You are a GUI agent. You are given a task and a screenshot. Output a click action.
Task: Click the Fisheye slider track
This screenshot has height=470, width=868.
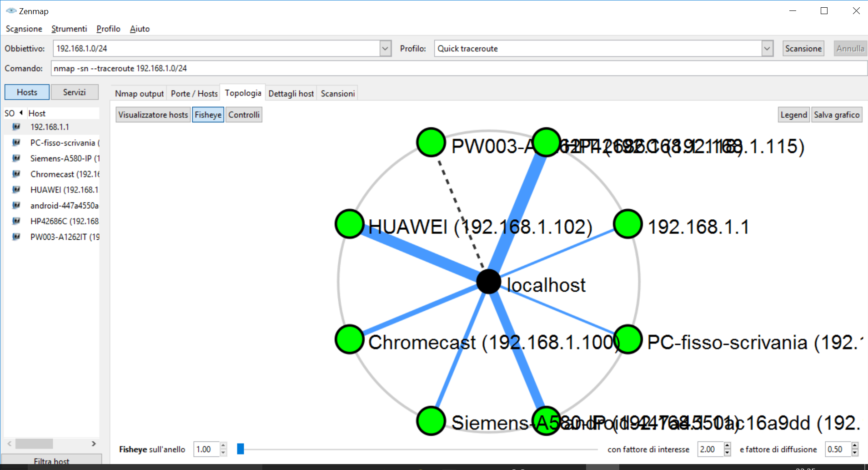(x=417, y=450)
